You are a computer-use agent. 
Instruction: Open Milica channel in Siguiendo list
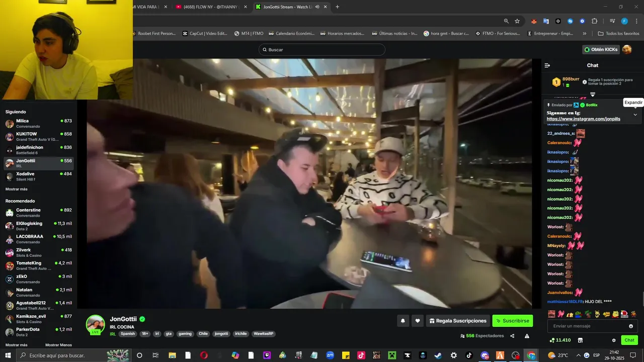pos(39,123)
